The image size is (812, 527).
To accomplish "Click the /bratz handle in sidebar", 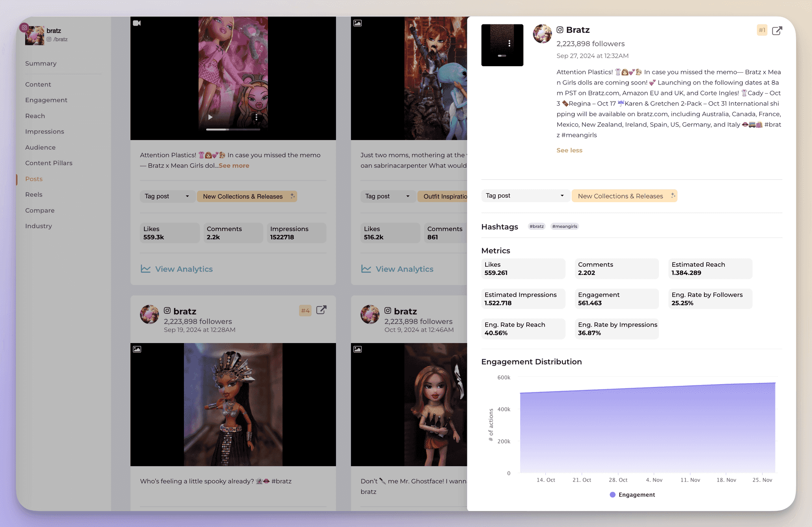I will point(60,39).
